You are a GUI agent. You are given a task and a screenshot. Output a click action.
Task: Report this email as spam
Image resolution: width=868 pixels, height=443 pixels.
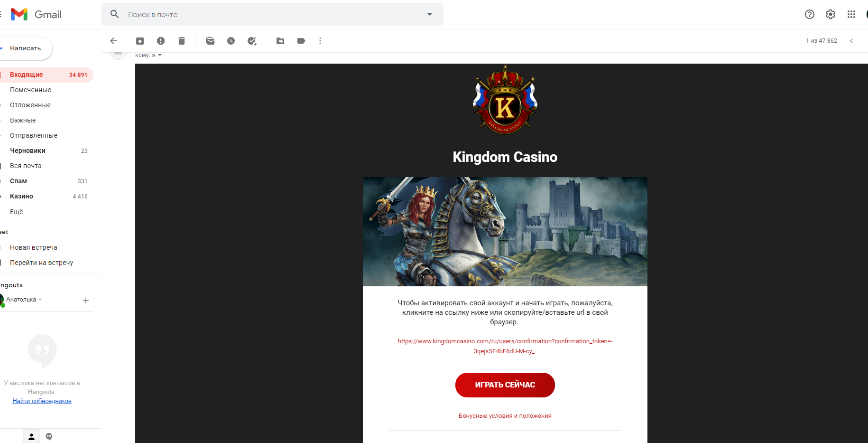[161, 41]
